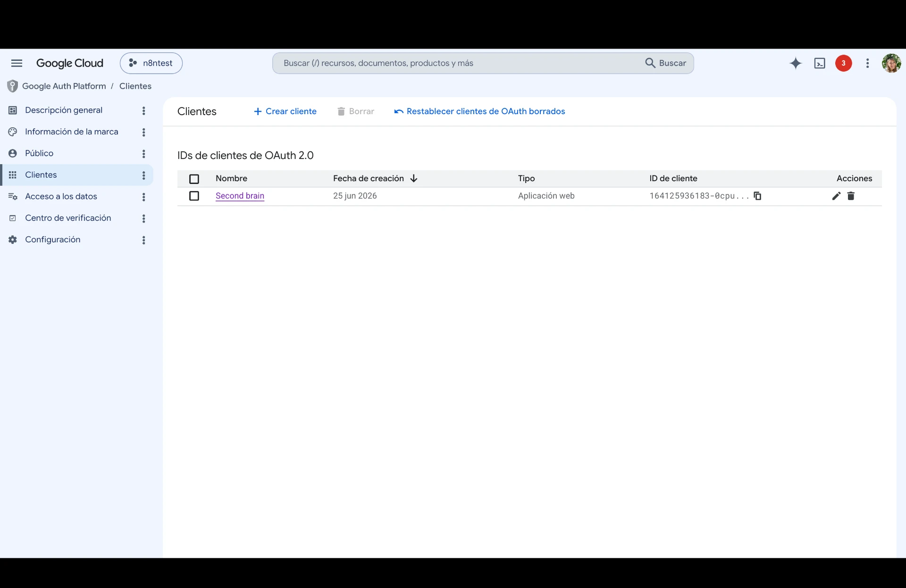Tick the Second brain row checkbox
Image resolution: width=906 pixels, height=588 pixels.
(194, 196)
